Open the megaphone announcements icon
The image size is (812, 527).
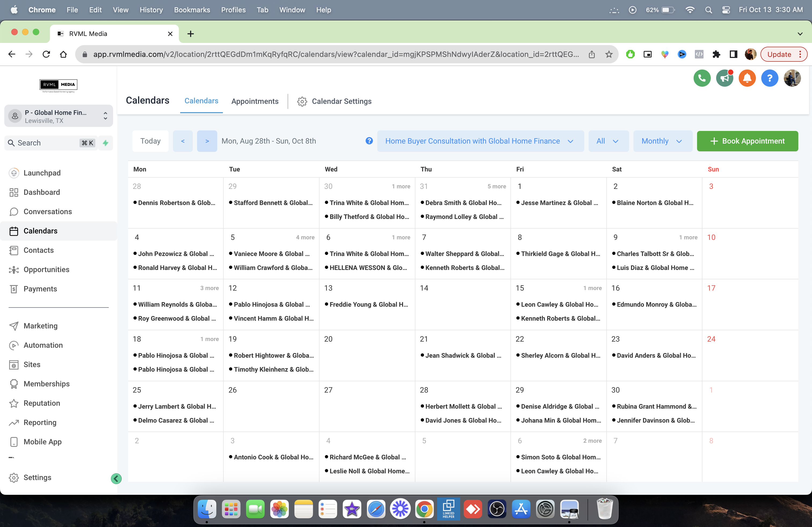724,78
